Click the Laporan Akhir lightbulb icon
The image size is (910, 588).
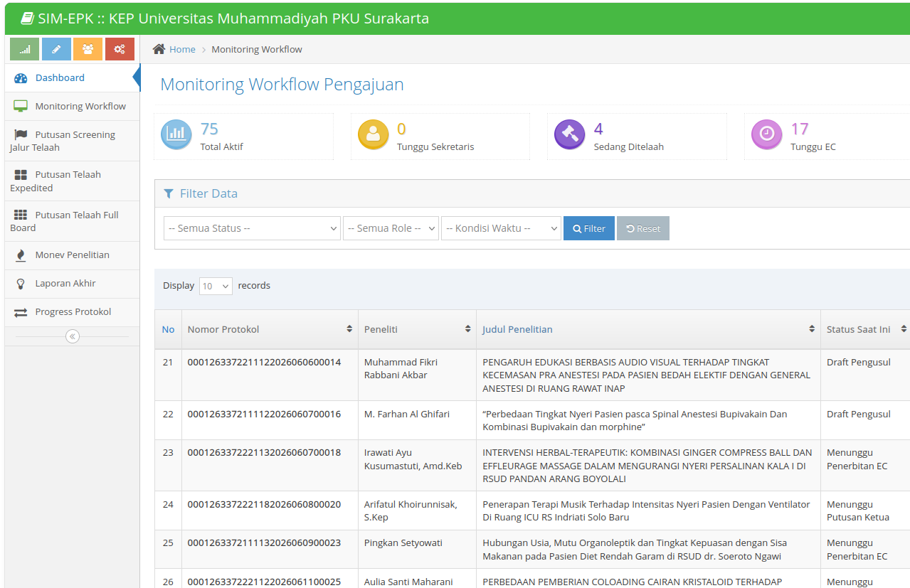click(21, 284)
